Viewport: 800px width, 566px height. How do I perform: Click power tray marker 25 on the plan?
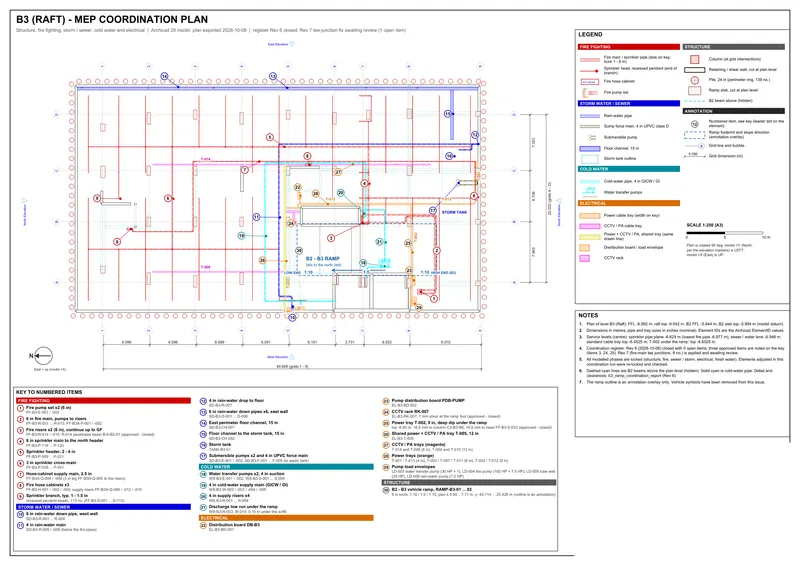[408, 243]
